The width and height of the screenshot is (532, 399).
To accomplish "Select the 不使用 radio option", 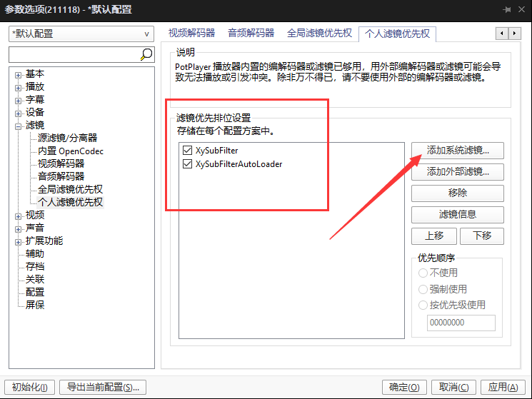I will pyautogui.click(x=423, y=273).
